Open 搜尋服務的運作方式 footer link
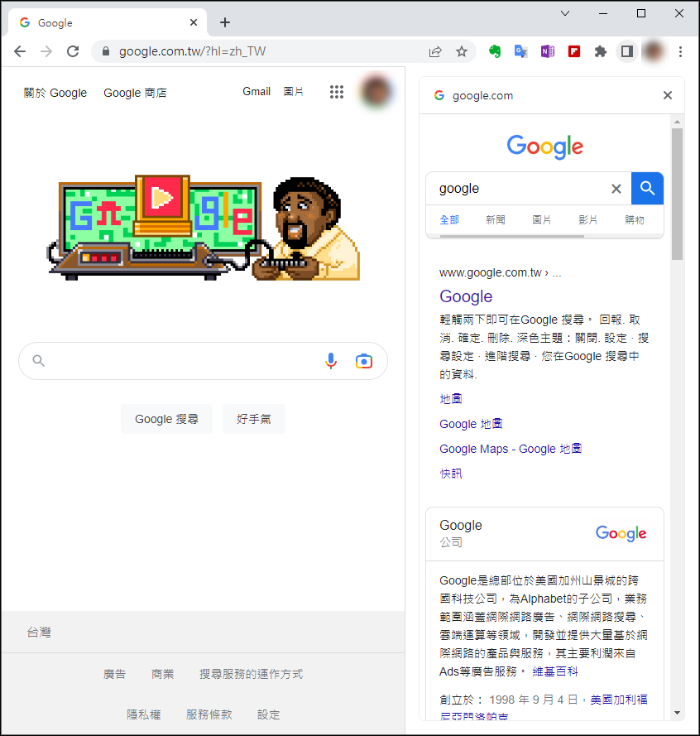The image size is (700, 736). click(251, 674)
